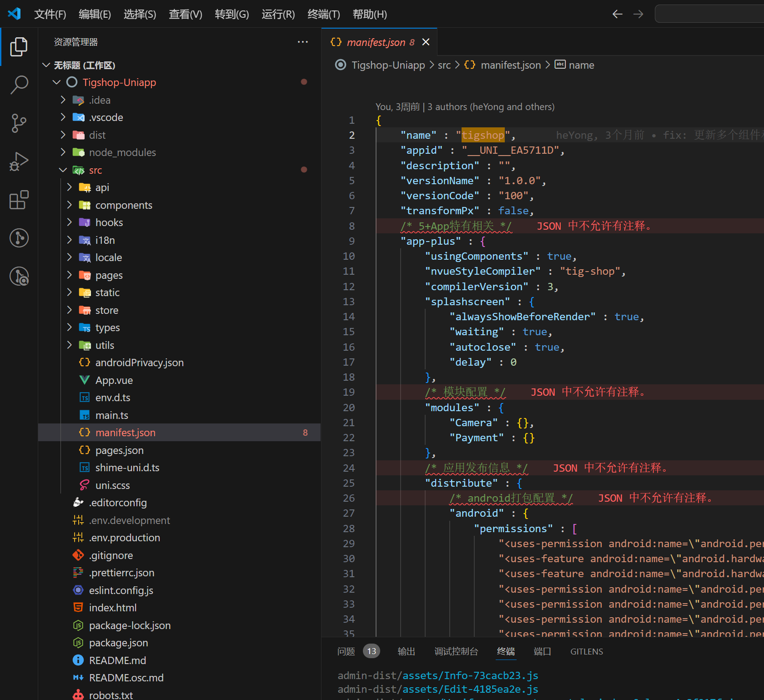Open androidPrivacy.json file
The image size is (764, 700).
[179, 363]
